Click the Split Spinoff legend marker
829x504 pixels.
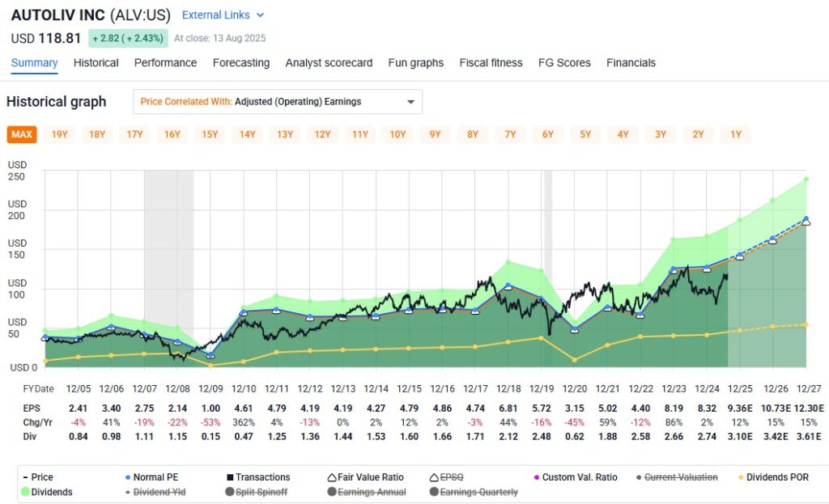(231, 490)
